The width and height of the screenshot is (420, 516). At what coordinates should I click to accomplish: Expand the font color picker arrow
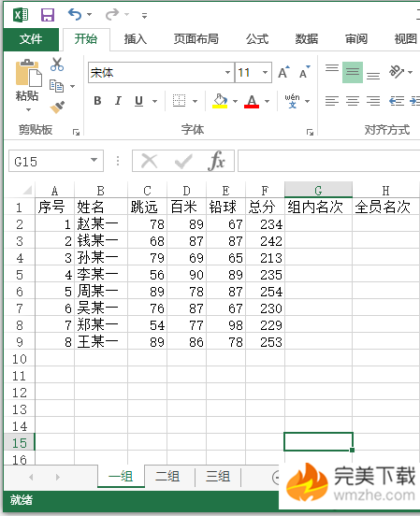coord(267,101)
